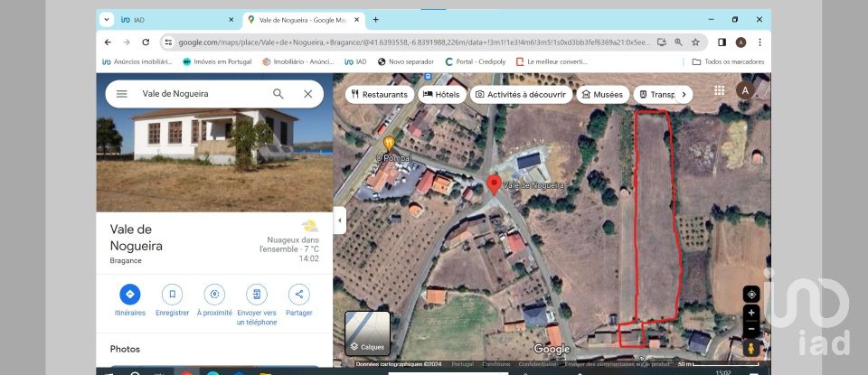This screenshot has height=375, width=868.
Task: Switch to the IAD browser tab
Action: pos(172,20)
